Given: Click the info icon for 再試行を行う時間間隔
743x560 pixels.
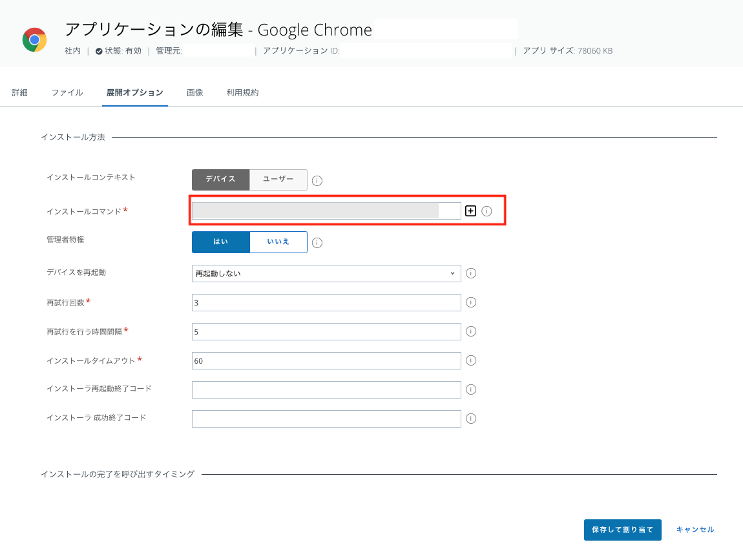Looking at the screenshot, I should [470, 331].
